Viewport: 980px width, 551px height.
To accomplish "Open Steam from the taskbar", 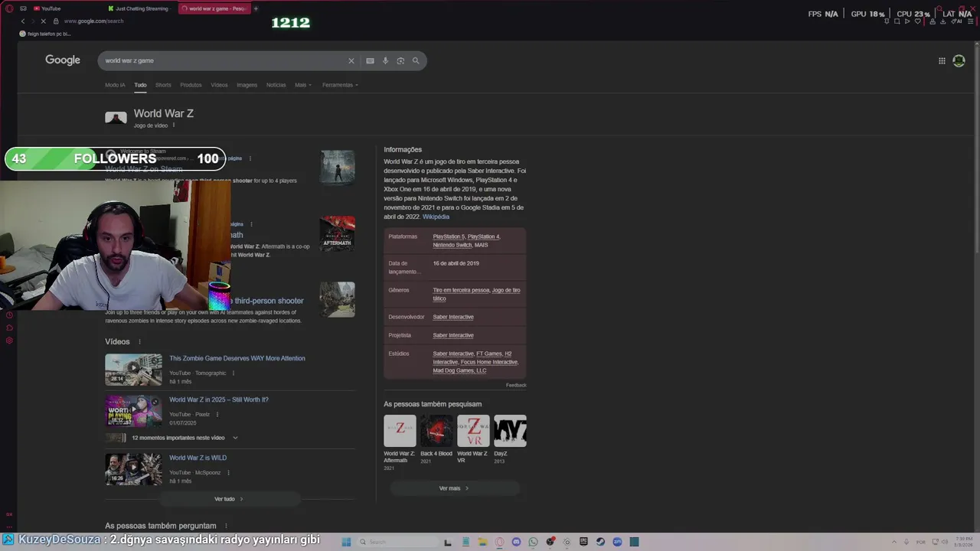I will click(600, 542).
